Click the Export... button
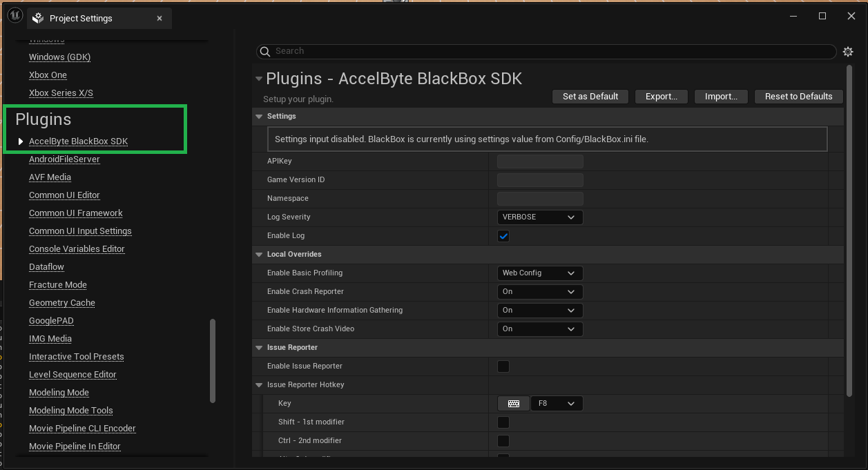Viewport: 868px width, 470px height. pyautogui.click(x=662, y=97)
